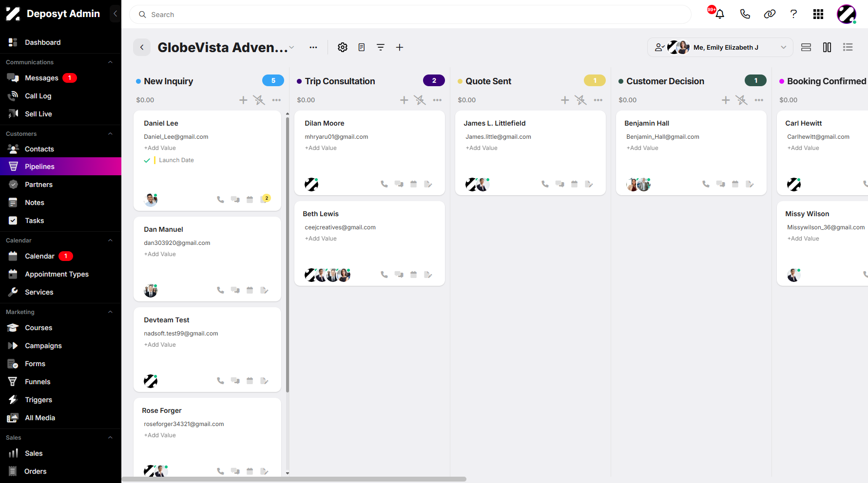Go back using the arrow button
The image size is (868, 483).
(142, 47)
